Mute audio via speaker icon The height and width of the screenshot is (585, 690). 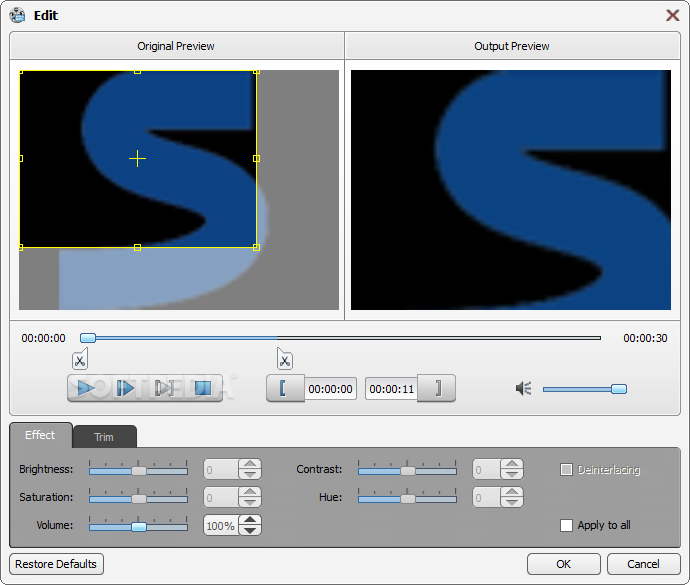point(524,388)
